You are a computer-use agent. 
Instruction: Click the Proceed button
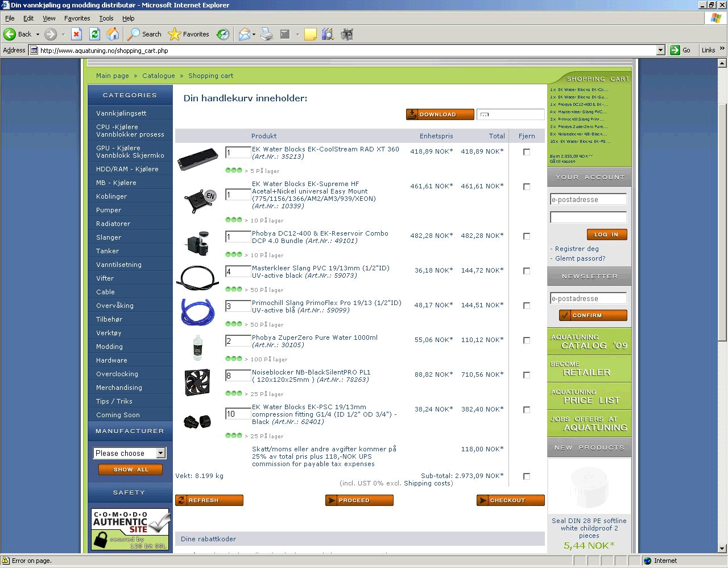click(359, 500)
